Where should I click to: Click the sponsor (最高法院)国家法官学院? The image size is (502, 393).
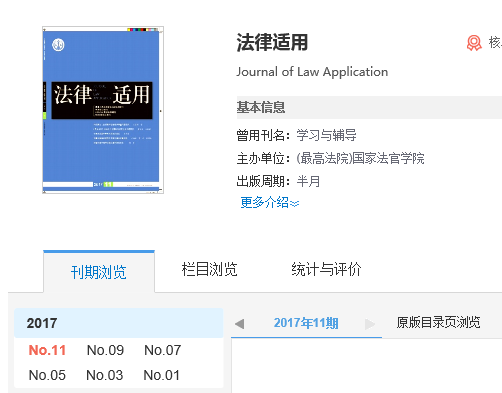360,158
